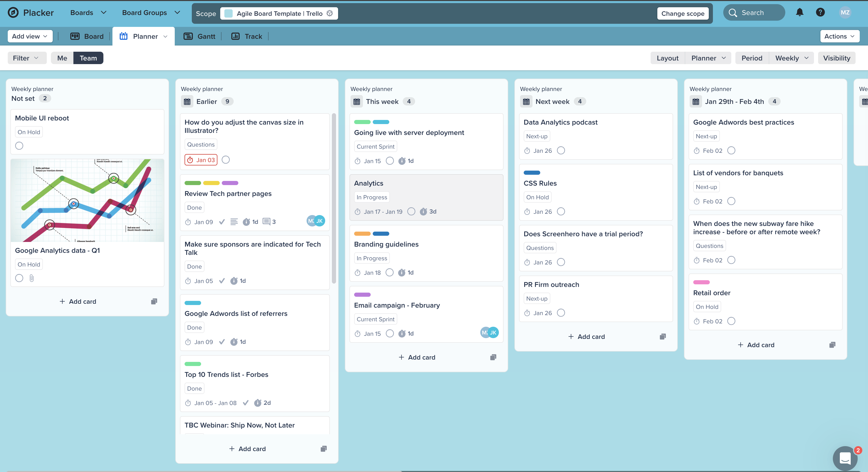
Task: Click attachment paperclip on Google Analytics card
Action: 32,278
